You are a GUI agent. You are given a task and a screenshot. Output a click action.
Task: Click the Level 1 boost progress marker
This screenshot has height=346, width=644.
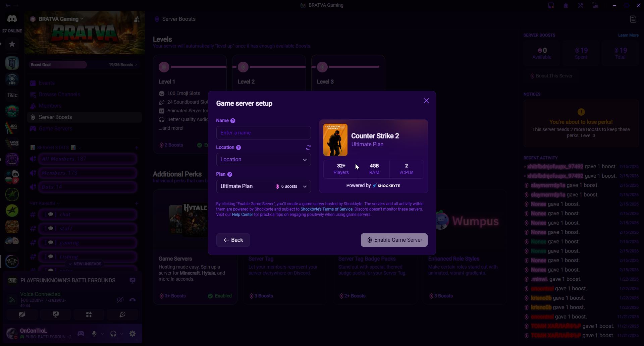point(164,67)
